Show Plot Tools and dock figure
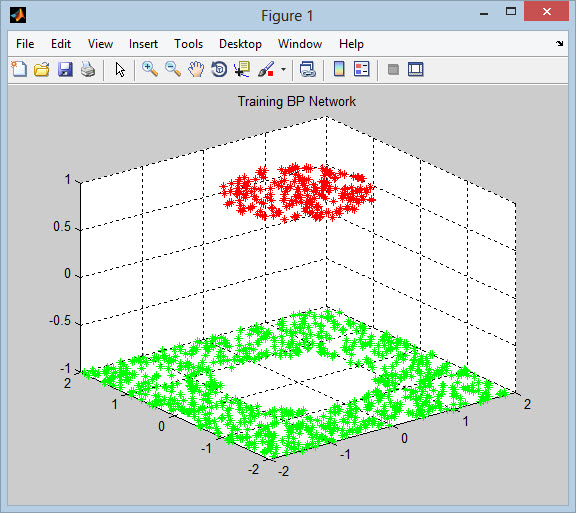Viewport: 576px width, 513px height. coord(415,69)
